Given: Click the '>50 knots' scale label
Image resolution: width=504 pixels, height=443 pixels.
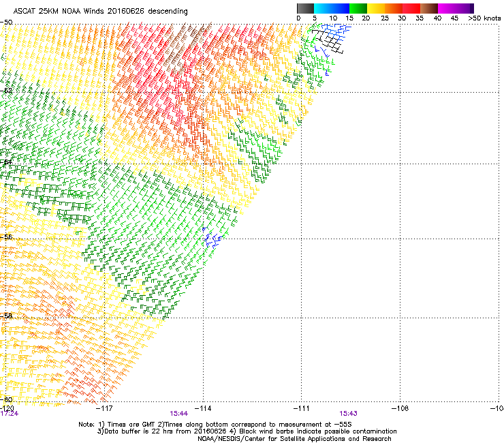Looking at the screenshot, I should [x=484, y=18].
